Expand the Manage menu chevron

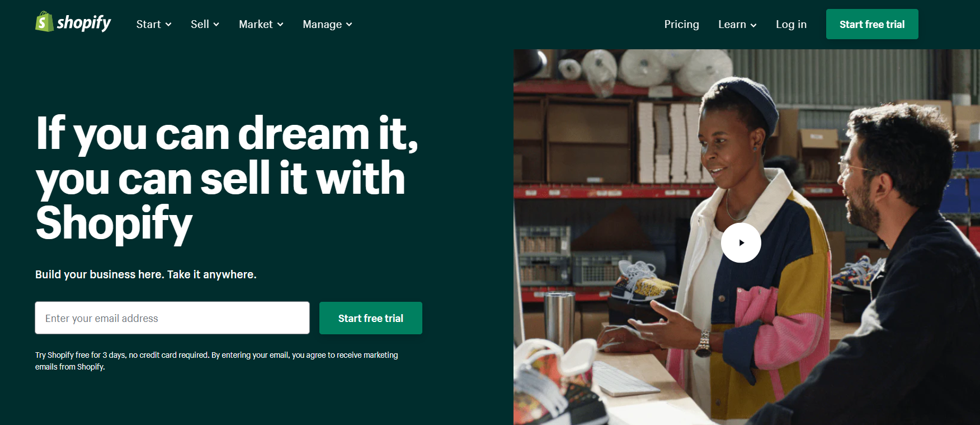(349, 25)
